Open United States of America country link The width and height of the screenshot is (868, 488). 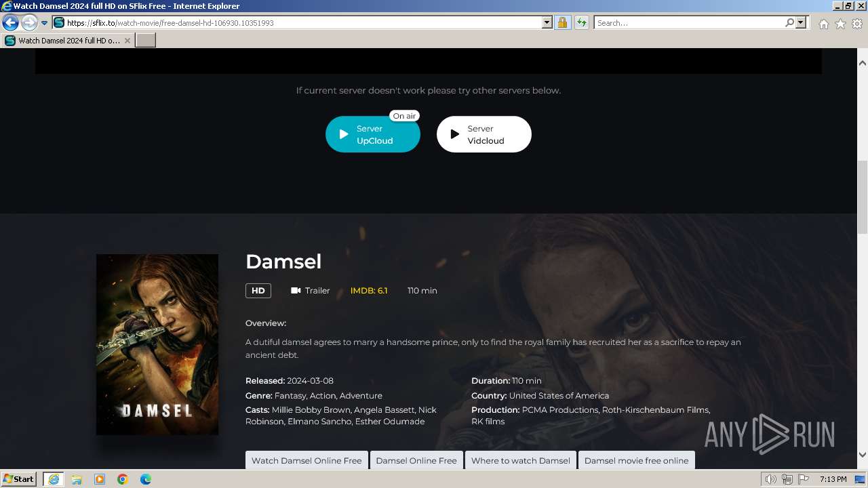tap(559, 396)
